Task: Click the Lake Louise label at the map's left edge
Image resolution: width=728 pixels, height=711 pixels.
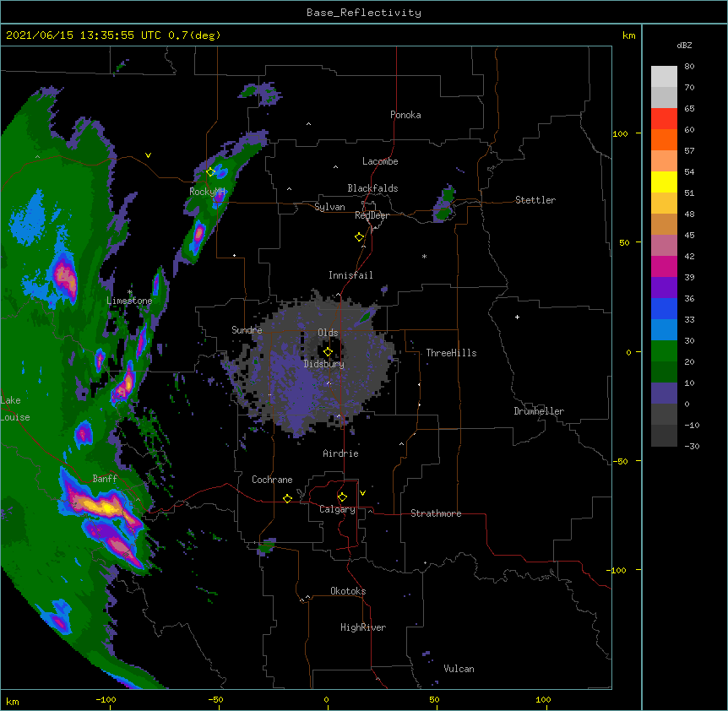Action: pyautogui.click(x=15, y=409)
